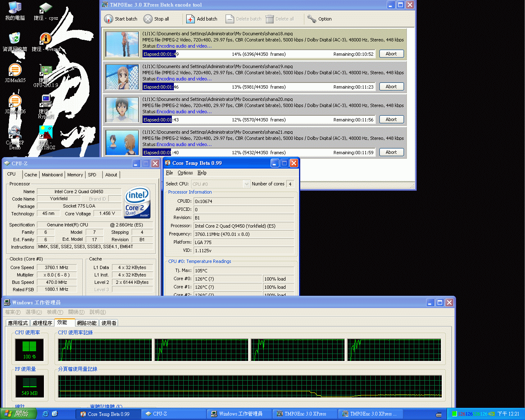Click the Core #0 temperature reading 126°C
Image resolution: width=525 pixels, height=420 pixels.
coord(228,279)
